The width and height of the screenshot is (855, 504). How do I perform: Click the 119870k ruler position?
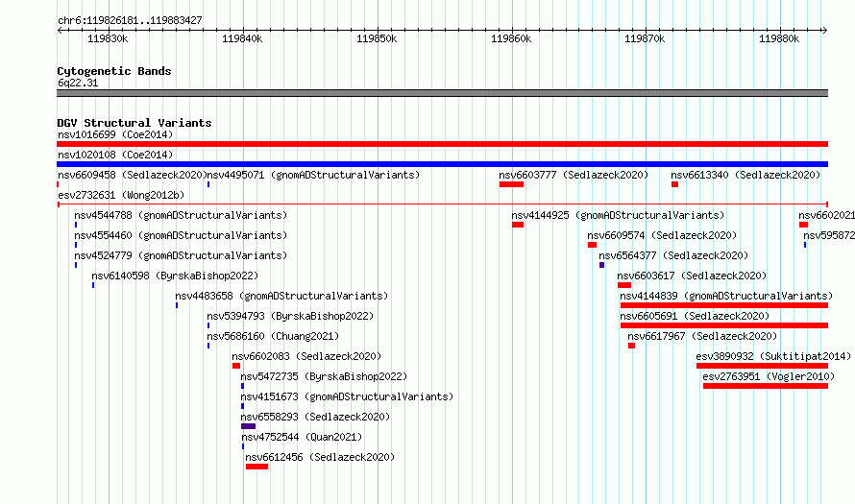click(x=645, y=38)
